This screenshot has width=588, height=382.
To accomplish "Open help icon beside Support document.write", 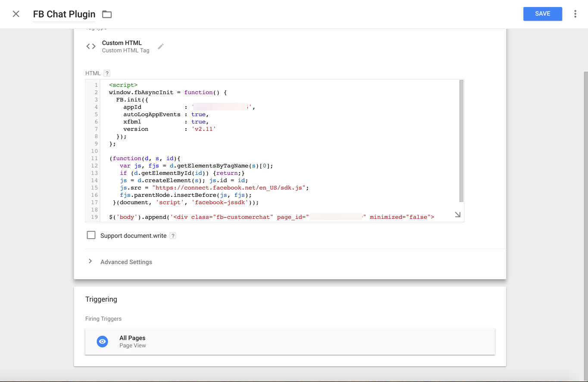I will tap(173, 236).
